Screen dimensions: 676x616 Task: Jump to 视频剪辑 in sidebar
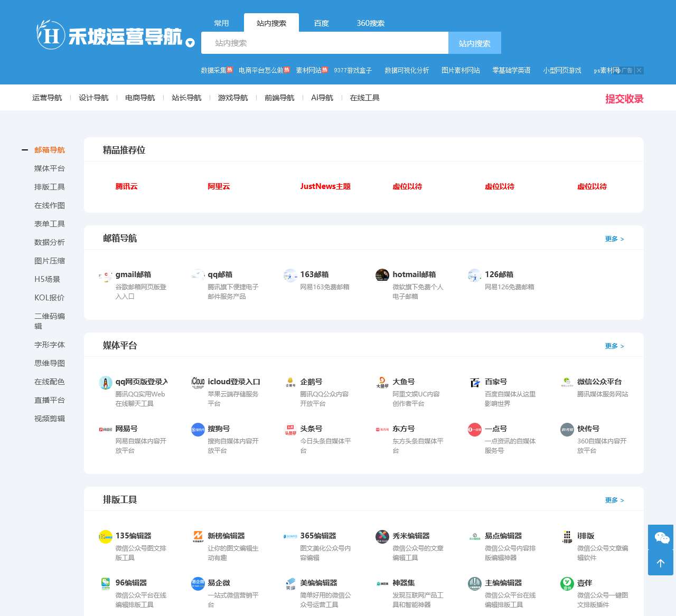50,419
